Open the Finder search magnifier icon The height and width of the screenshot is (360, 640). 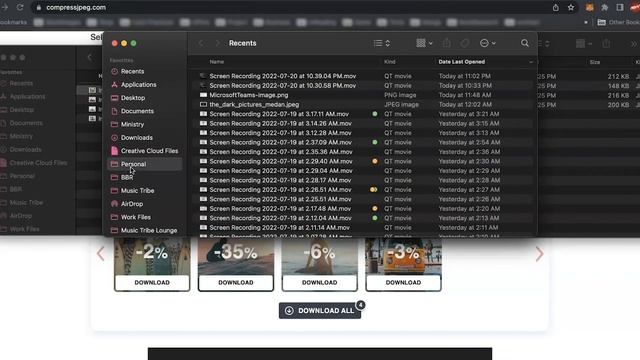(x=524, y=43)
